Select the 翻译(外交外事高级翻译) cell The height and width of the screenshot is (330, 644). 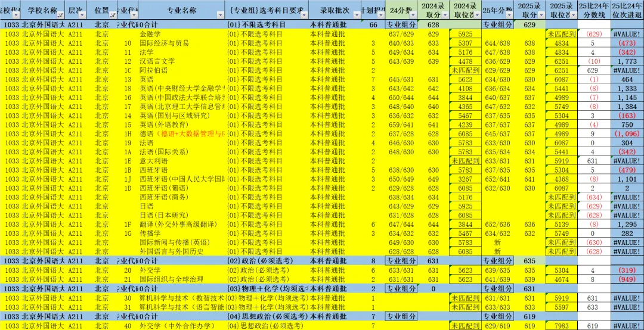[x=181, y=224]
